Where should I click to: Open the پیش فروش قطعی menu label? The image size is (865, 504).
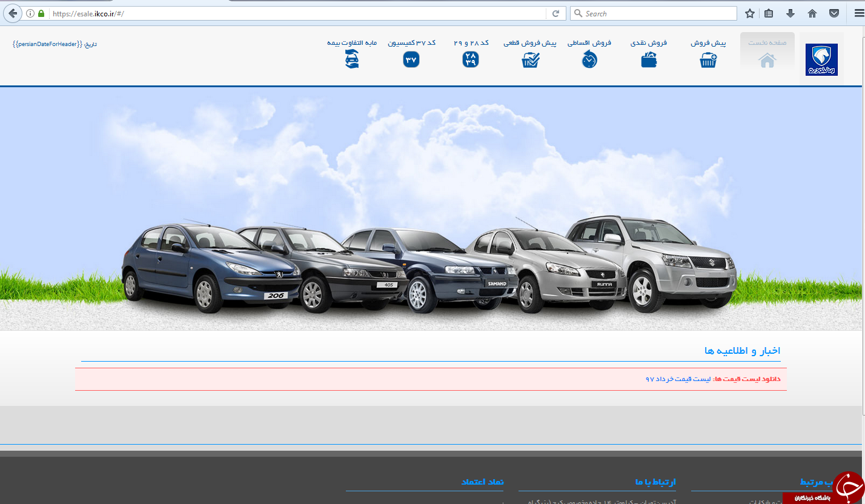coord(530,42)
